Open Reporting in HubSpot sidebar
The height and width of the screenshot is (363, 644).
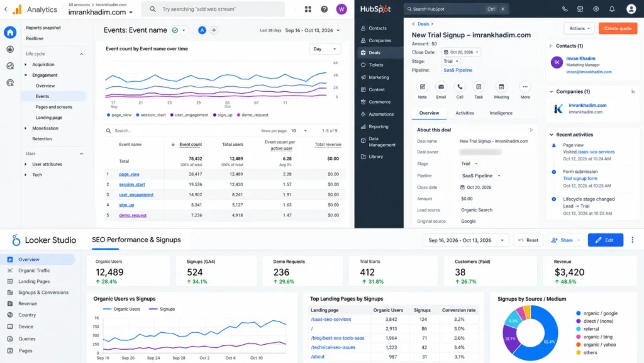tap(378, 126)
